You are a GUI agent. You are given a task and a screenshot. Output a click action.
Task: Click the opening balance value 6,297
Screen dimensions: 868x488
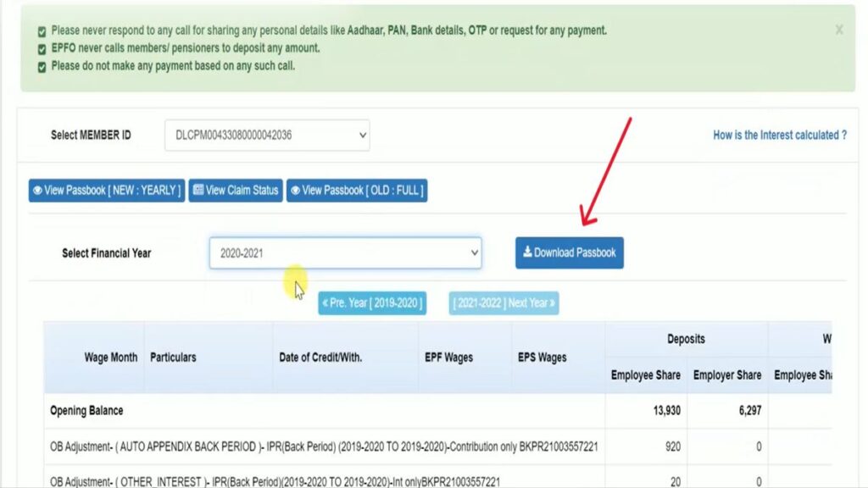tap(750, 411)
